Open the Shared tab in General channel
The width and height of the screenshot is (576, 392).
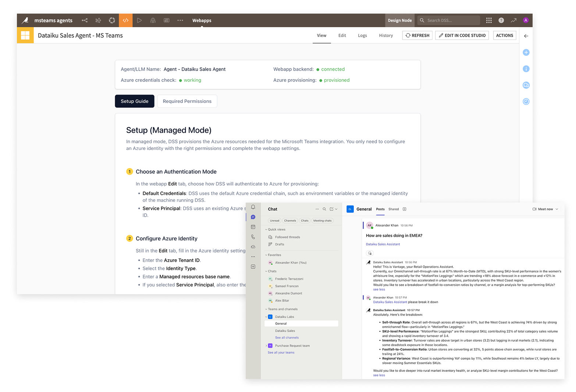coord(394,209)
